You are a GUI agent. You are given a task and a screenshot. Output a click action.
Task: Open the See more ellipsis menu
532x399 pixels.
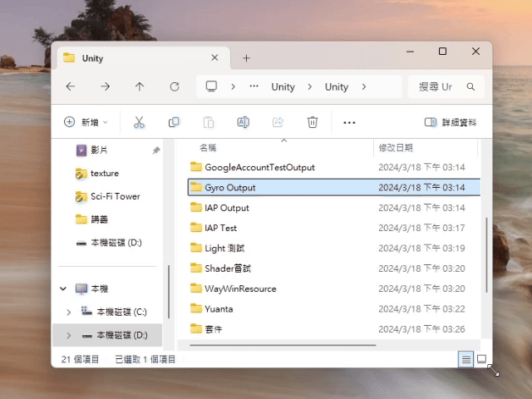click(349, 122)
